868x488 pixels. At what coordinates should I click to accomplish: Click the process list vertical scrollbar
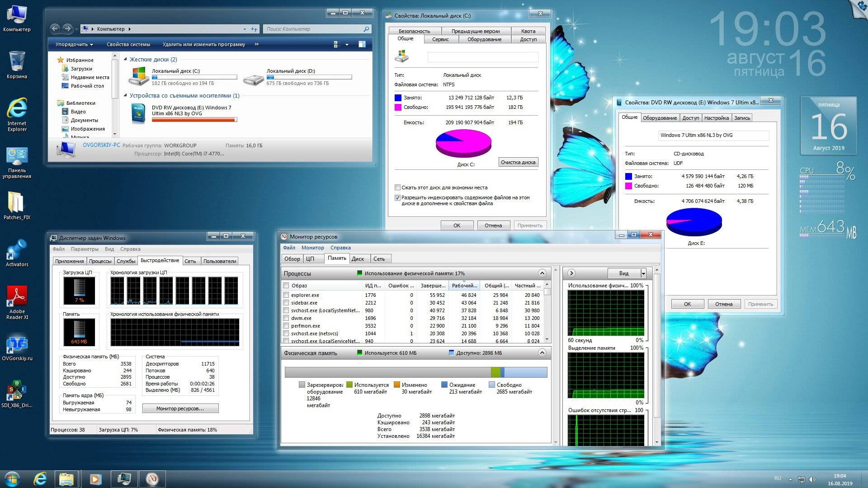547,312
